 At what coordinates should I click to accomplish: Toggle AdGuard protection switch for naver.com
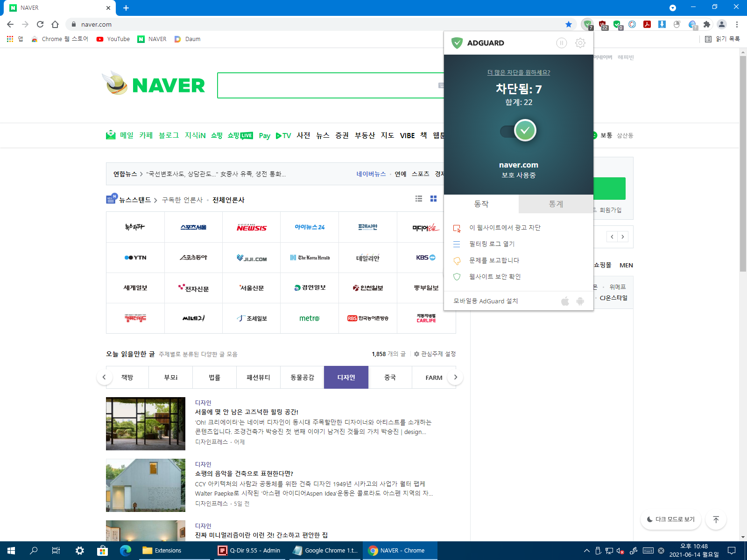pyautogui.click(x=518, y=131)
